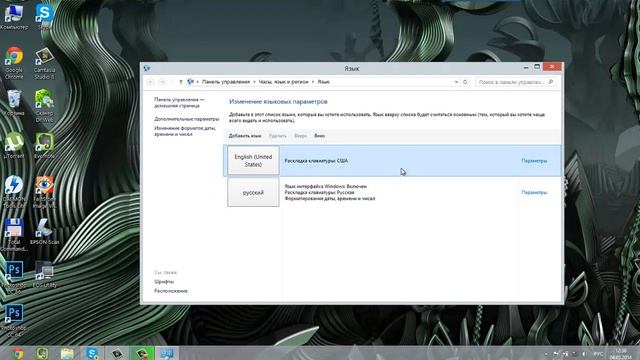This screenshot has height=360, width=640.
Task: Open Evernote from the taskbar
Action: (42, 353)
